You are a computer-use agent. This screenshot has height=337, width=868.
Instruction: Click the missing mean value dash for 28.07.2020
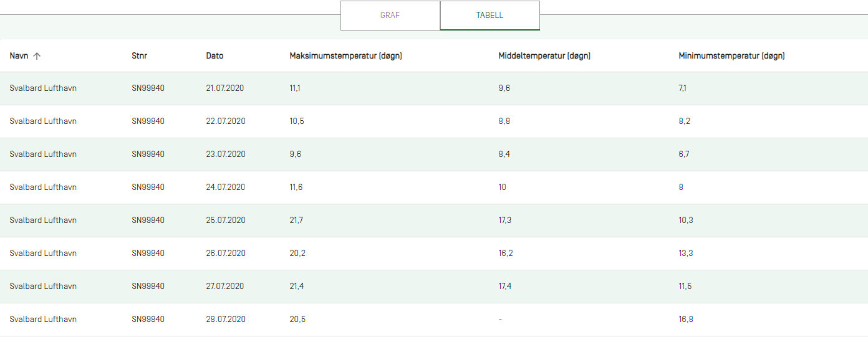point(500,320)
